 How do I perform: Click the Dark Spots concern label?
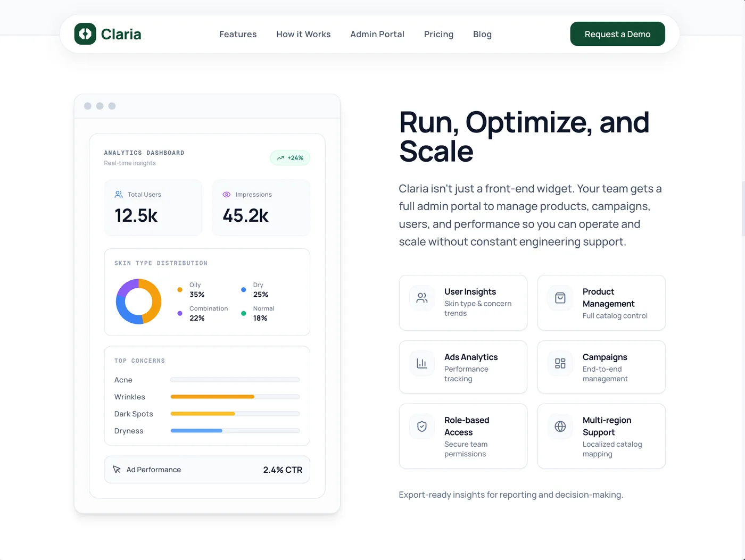tap(134, 414)
